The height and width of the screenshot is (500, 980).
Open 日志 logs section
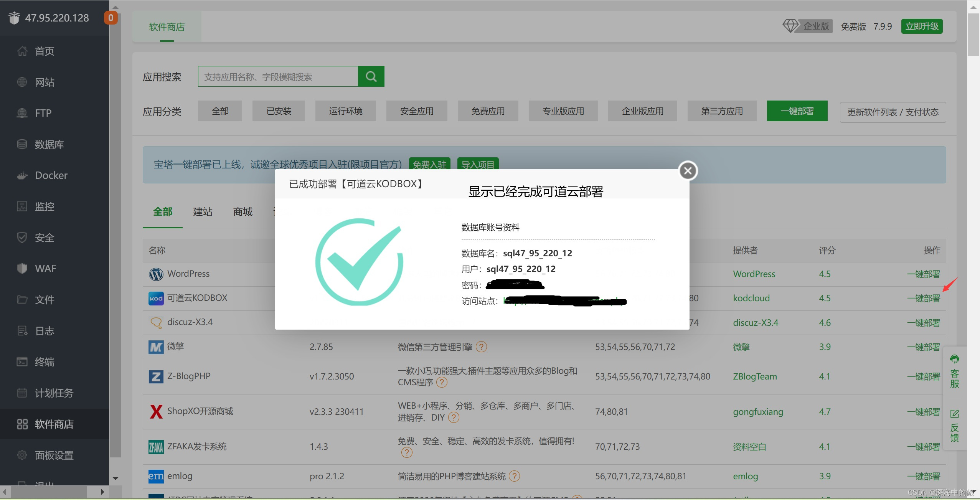[x=45, y=331]
